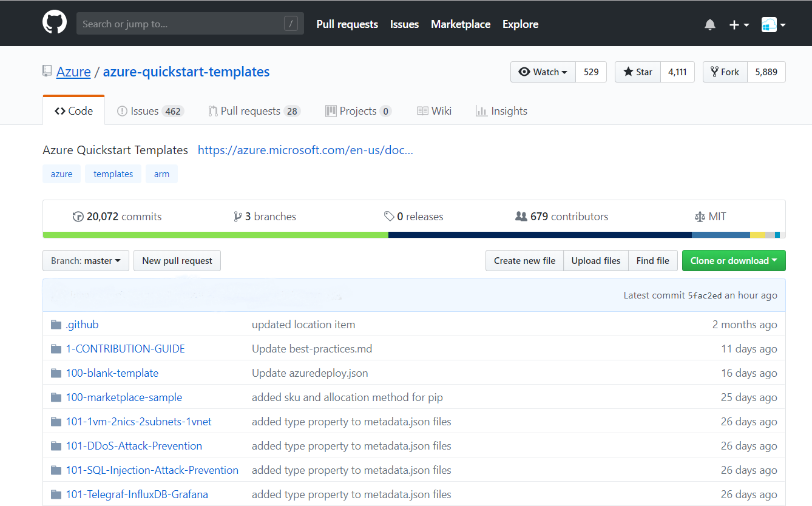View the 529 watchers count
Viewport: 812px width, 506px height.
coord(591,72)
